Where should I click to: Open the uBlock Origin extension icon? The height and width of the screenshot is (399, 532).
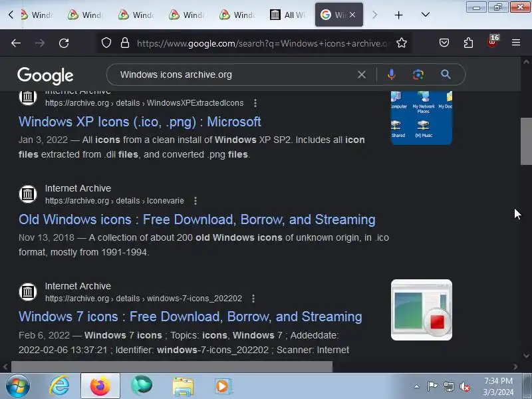click(x=492, y=42)
